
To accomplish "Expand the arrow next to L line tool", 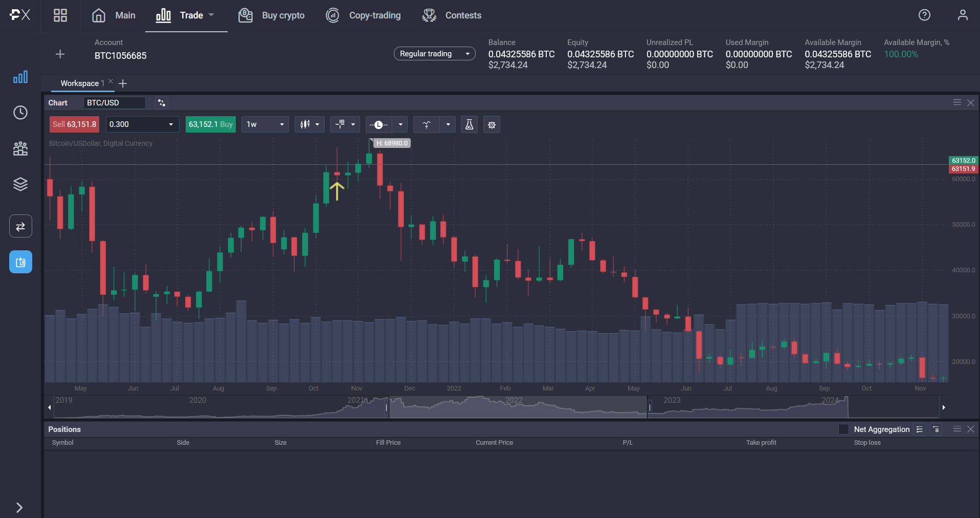I will point(400,124).
